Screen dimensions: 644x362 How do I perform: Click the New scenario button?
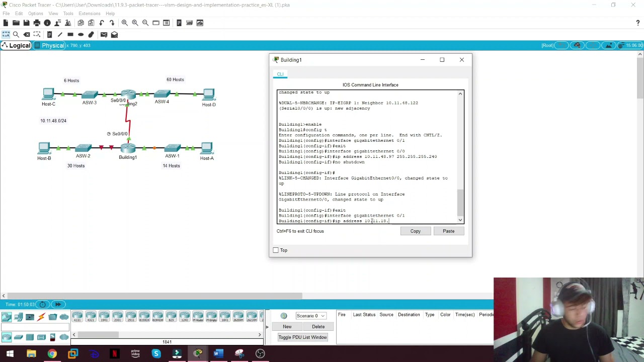(287, 327)
